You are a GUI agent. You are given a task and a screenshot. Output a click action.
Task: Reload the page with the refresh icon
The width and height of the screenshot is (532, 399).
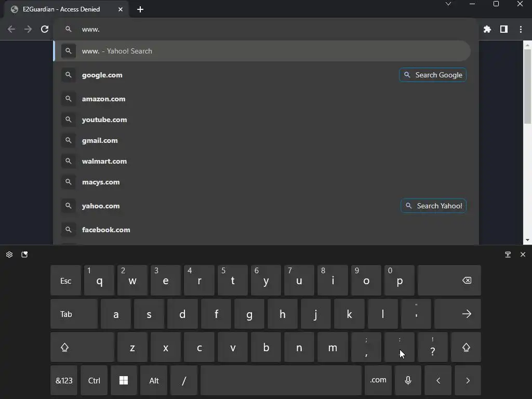[45, 29]
